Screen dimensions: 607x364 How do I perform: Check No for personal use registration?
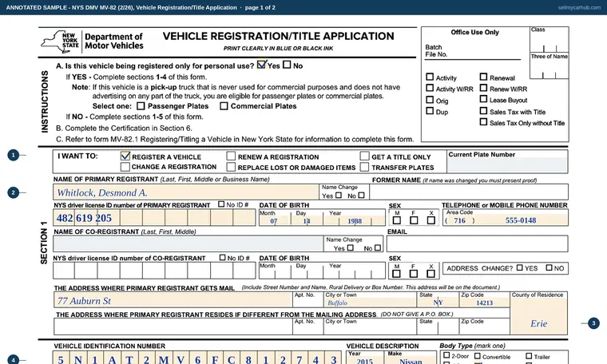[287, 65]
